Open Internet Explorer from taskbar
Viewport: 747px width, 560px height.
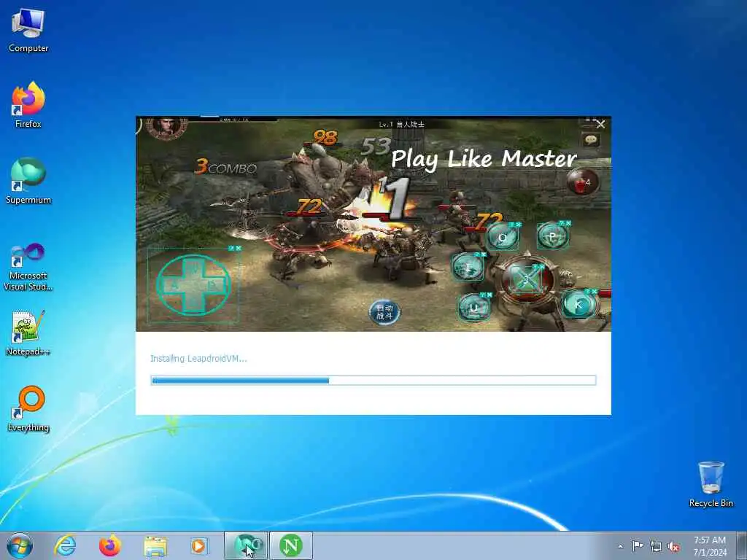click(x=65, y=545)
